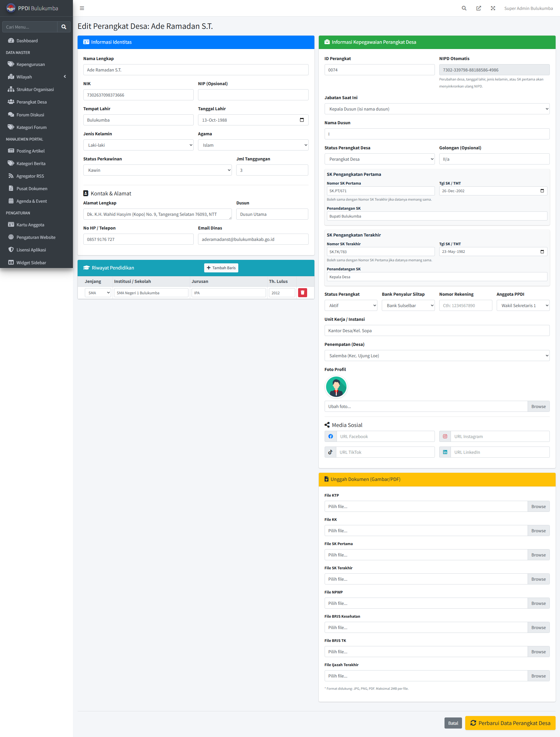Browse for File KTP
560x737 pixels.
[x=538, y=506]
